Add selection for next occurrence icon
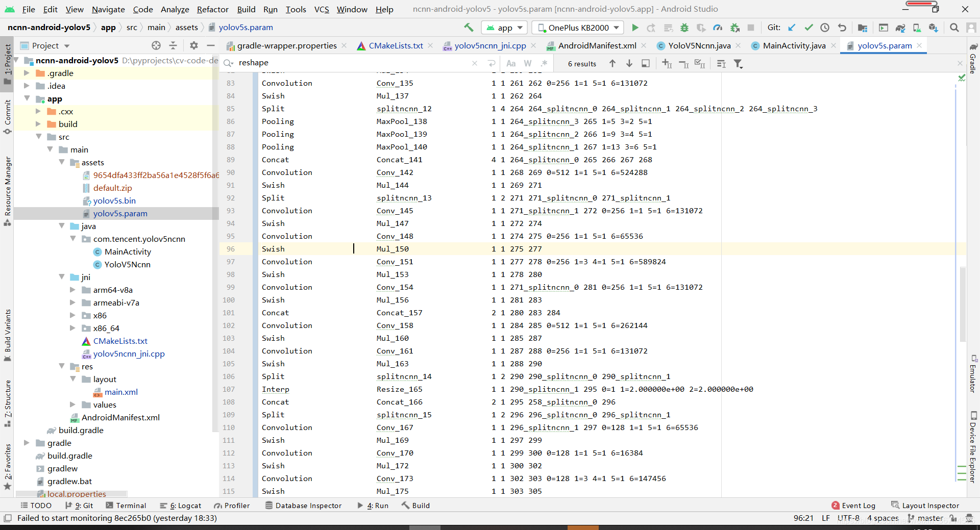980x530 pixels. [x=667, y=63]
